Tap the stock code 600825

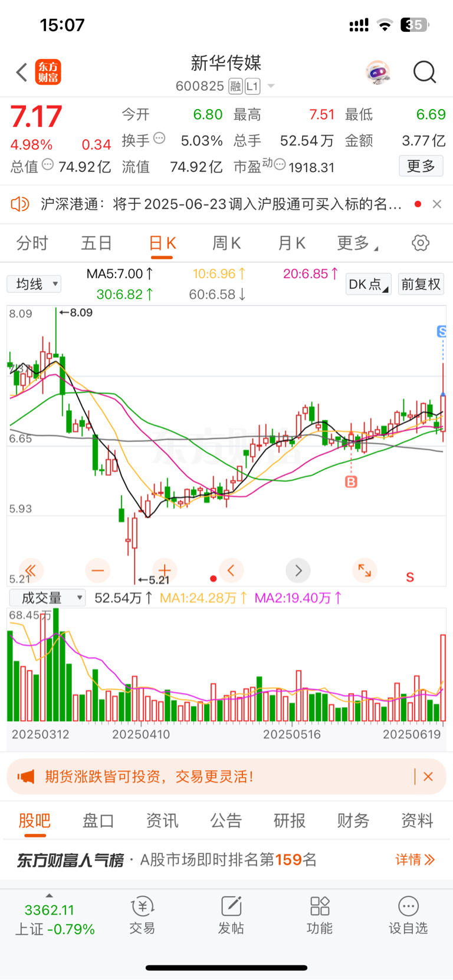point(200,86)
